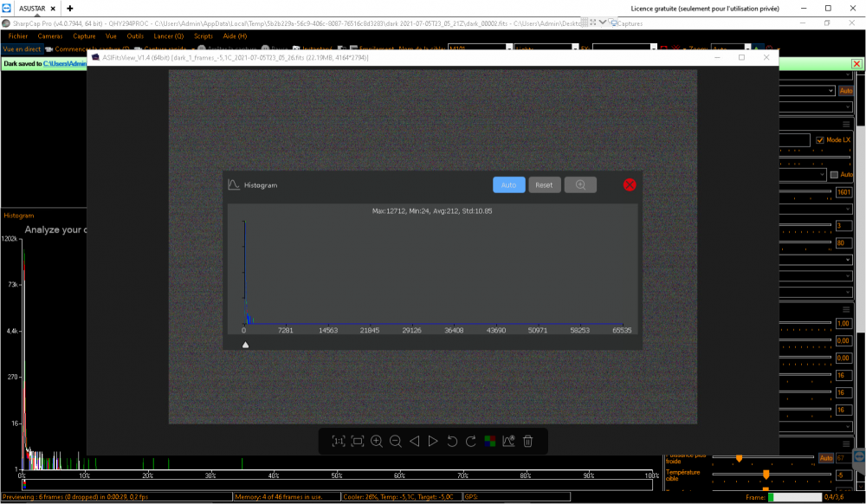
Task: Click the TeamViewer logo icon in the tab bar
Action: coord(7,9)
